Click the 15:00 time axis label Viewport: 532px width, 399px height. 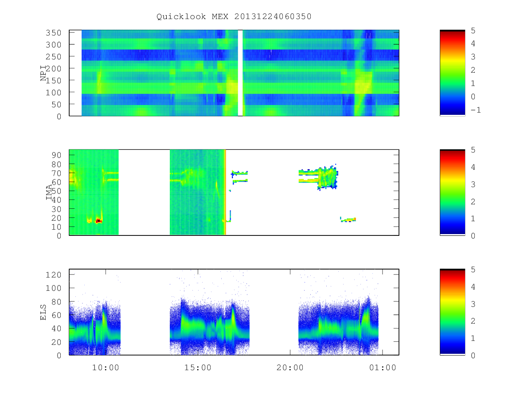pos(197,367)
